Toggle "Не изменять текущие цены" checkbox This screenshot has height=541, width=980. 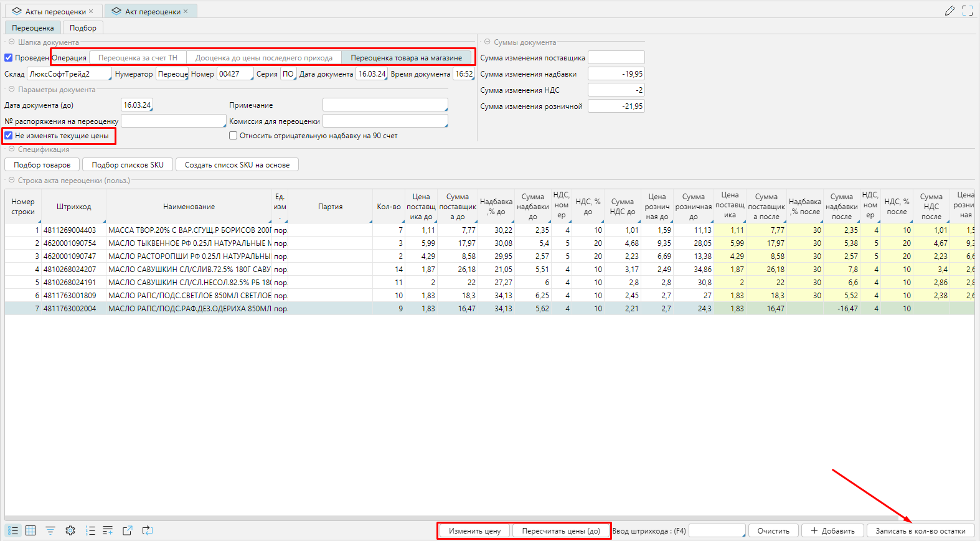tap(9, 136)
